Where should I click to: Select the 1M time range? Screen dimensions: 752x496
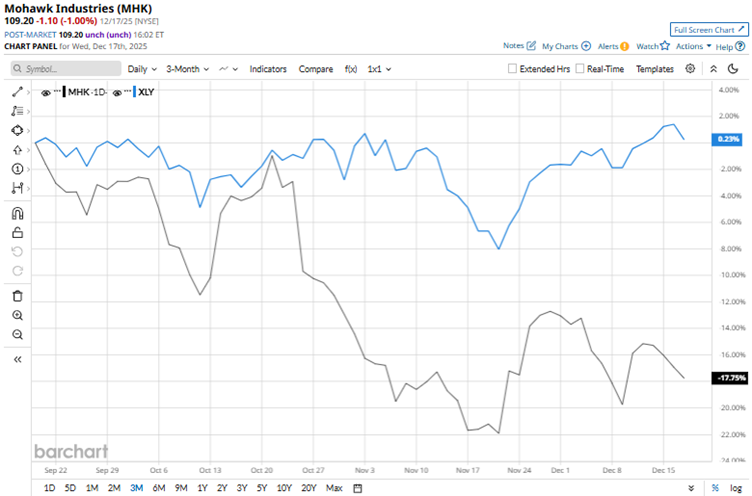(x=92, y=488)
